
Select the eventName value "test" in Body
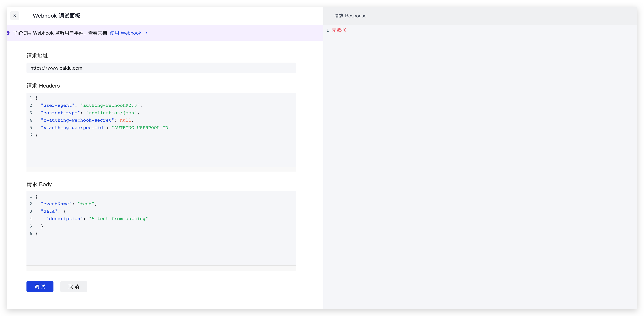pyautogui.click(x=86, y=204)
